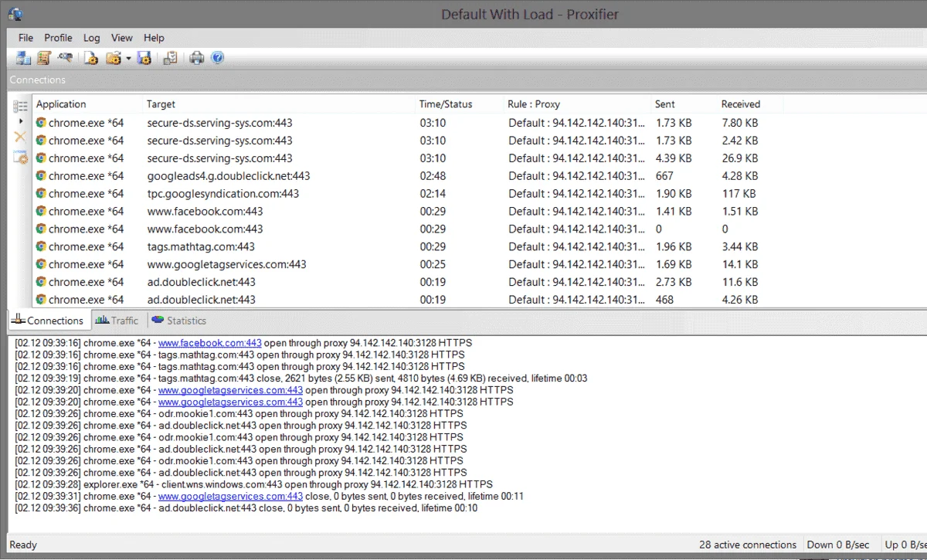Click Chrome icon on tpc.googlesyndication.com row

click(41, 194)
